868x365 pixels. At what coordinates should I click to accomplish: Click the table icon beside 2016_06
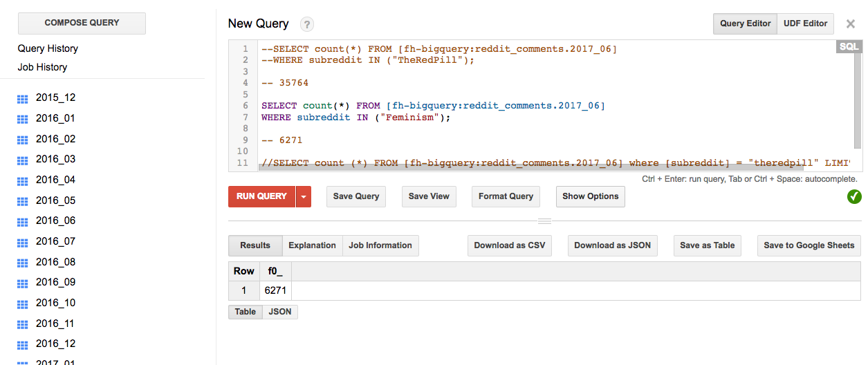pos(22,222)
